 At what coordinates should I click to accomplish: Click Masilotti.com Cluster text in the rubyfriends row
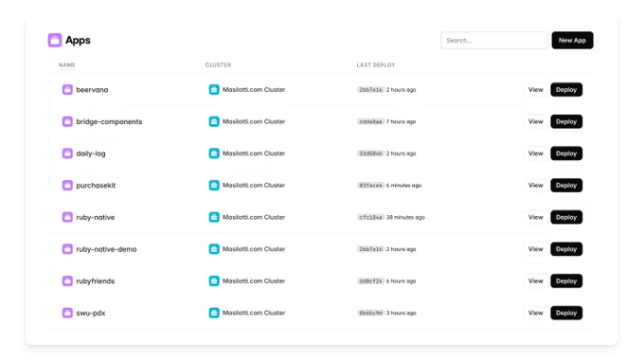coord(254,281)
